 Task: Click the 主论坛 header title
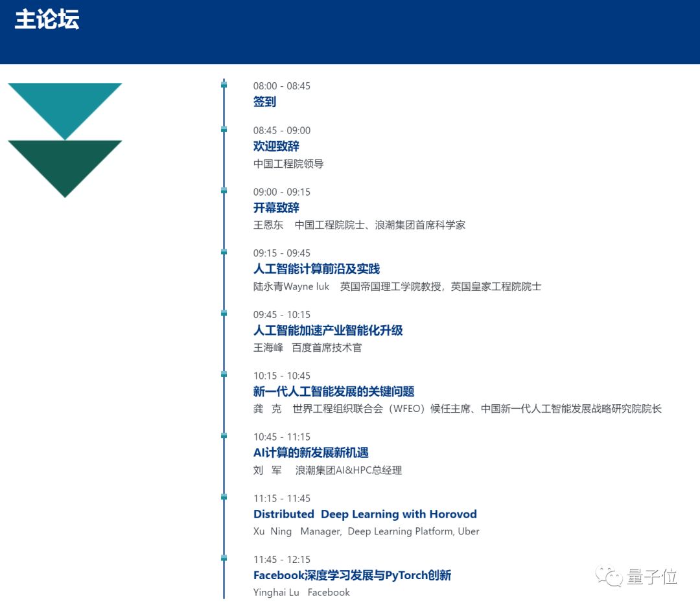click(x=47, y=19)
